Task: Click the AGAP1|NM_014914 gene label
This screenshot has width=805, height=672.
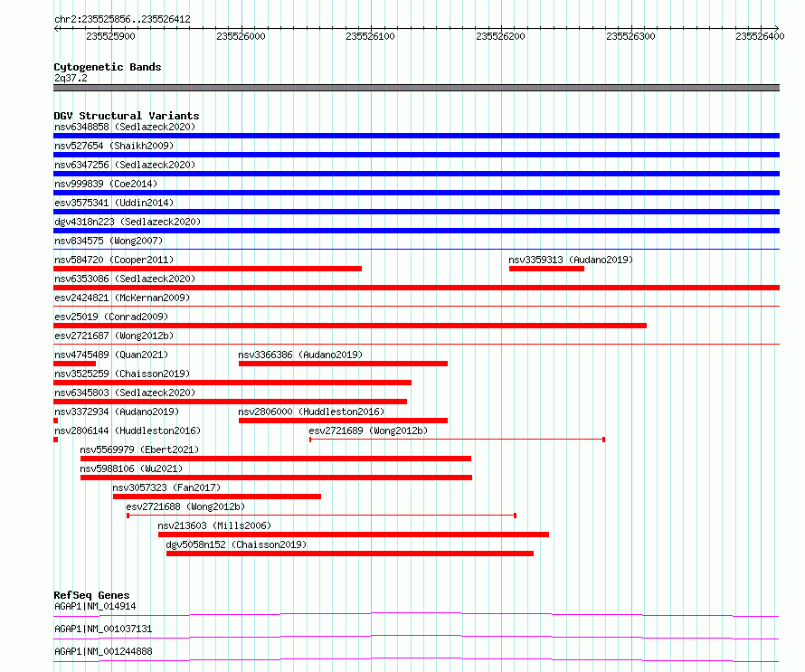Action: pyautogui.click(x=95, y=606)
